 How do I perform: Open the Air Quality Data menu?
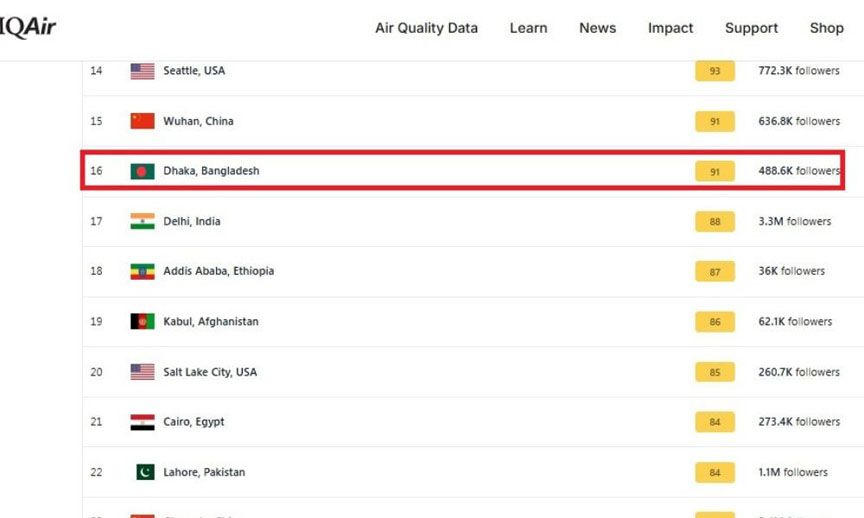point(426,28)
